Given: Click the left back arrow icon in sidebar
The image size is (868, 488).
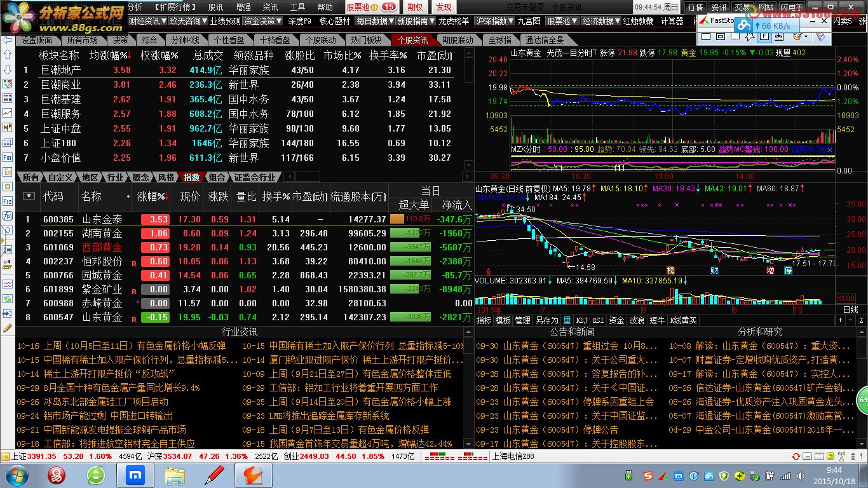Looking at the screenshot, I should pyautogui.click(x=7, y=40).
